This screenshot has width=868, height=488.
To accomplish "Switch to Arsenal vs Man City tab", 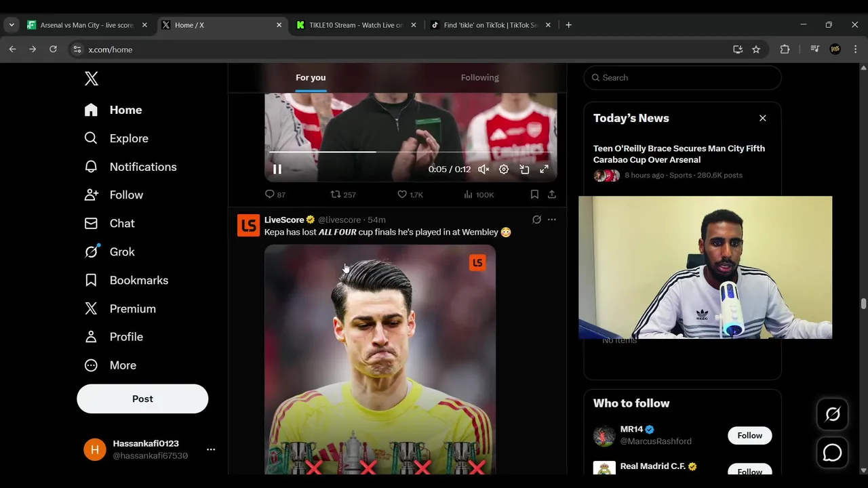I will click(87, 25).
